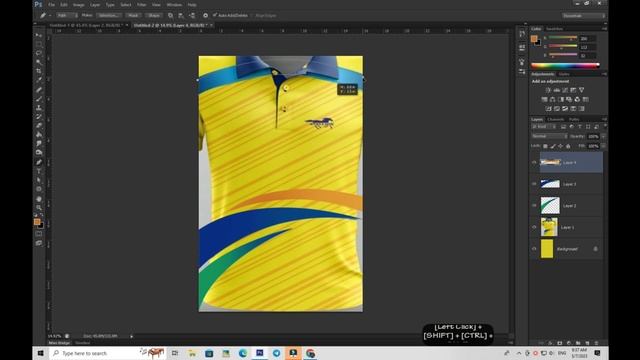640x360 pixels.
Task: Click the Windows search box
Action: (108, 353)
